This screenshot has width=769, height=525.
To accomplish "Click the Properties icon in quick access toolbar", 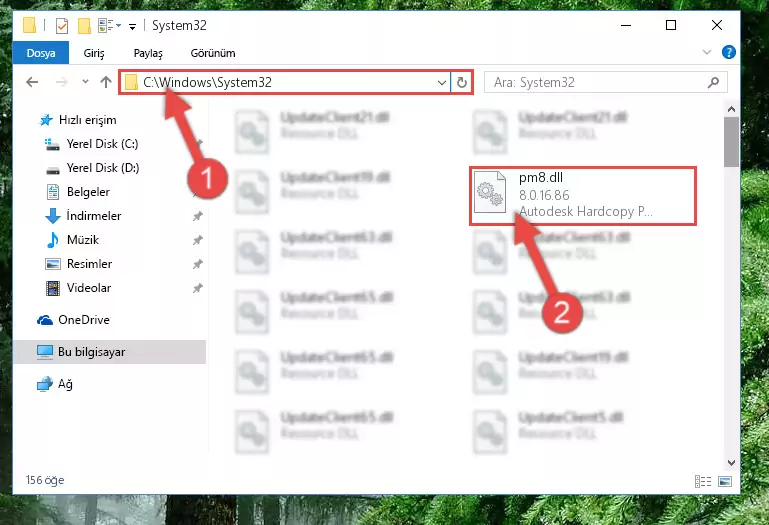I will point(62,26).
